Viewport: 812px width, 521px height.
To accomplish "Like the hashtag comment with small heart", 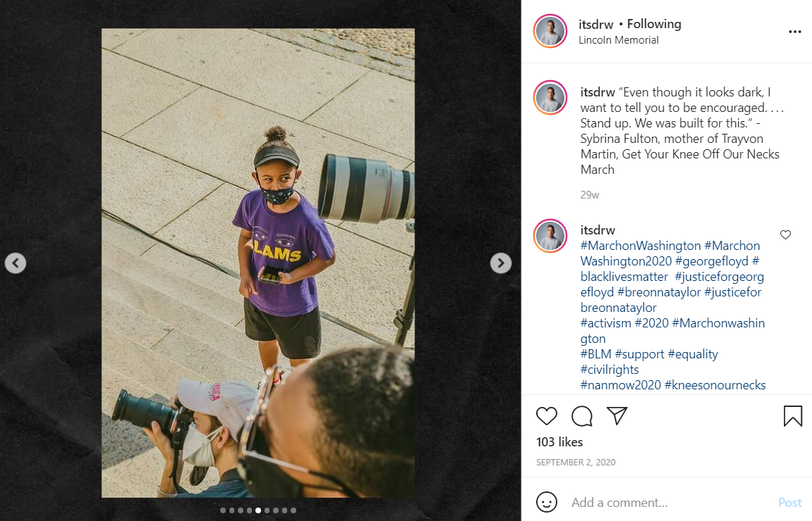I will [785, 235].
